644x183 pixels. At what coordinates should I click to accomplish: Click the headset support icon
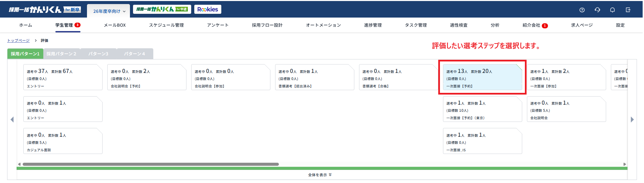[597, 10]
